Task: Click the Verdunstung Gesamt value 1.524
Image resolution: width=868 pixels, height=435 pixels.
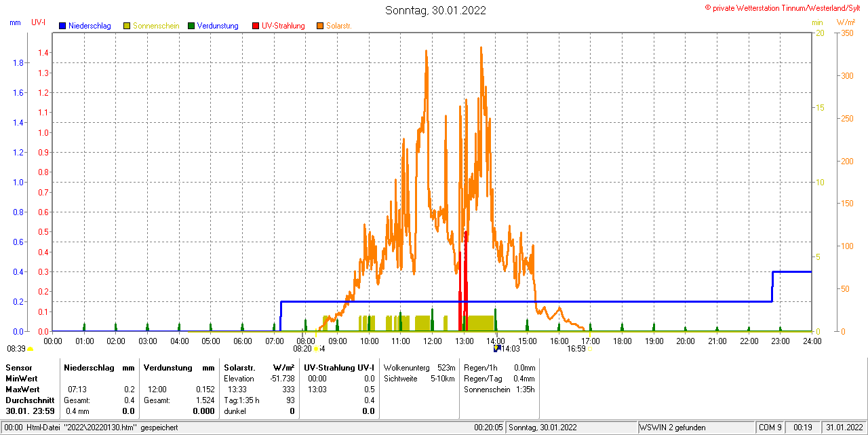Action: click(x=205, y=400)
